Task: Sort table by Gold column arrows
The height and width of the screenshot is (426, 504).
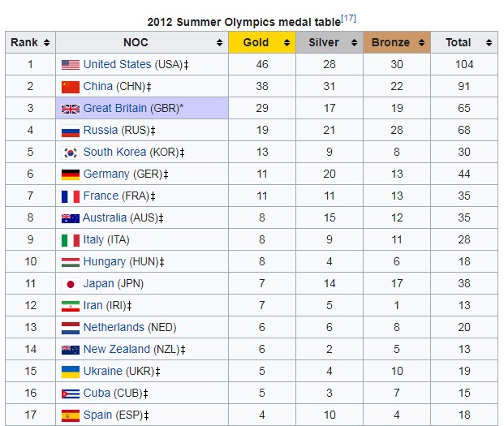Action: point(285,43)
